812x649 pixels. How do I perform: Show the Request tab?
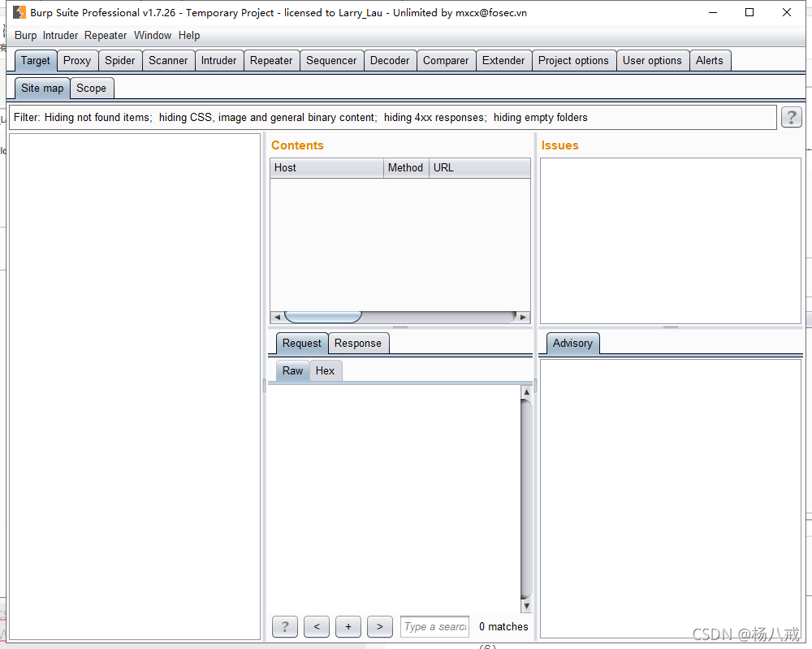coord(302,344)
